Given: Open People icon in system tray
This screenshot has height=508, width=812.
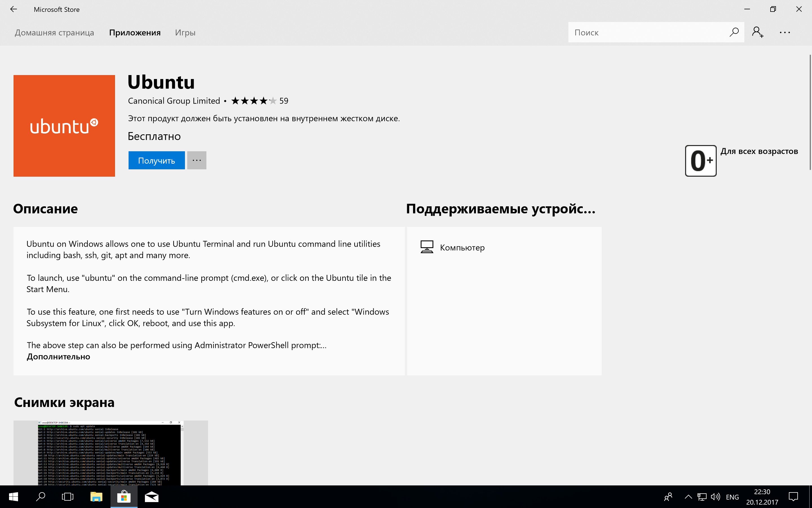Looking at the screenshot, I should coord(668,497).
